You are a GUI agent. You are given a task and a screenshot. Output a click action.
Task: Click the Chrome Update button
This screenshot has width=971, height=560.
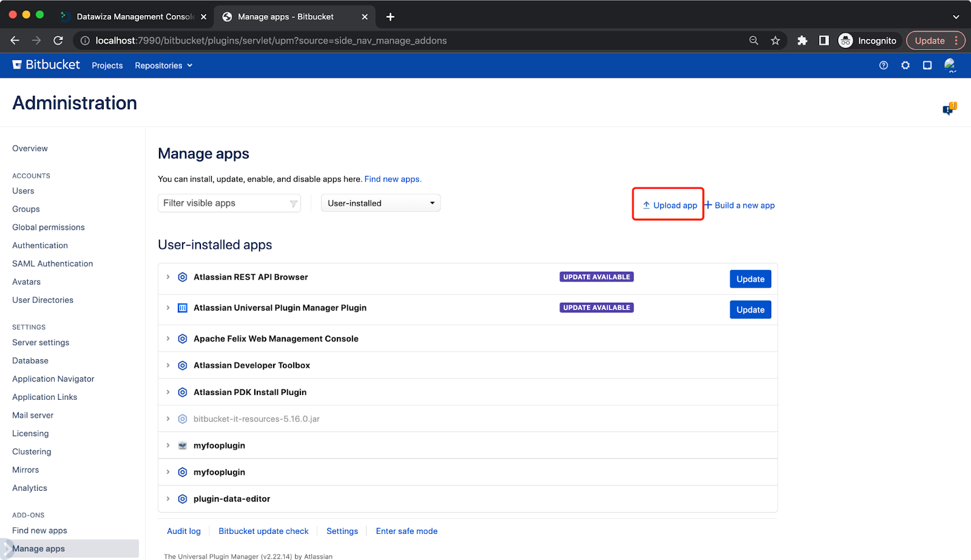click(x=935, y=41)
